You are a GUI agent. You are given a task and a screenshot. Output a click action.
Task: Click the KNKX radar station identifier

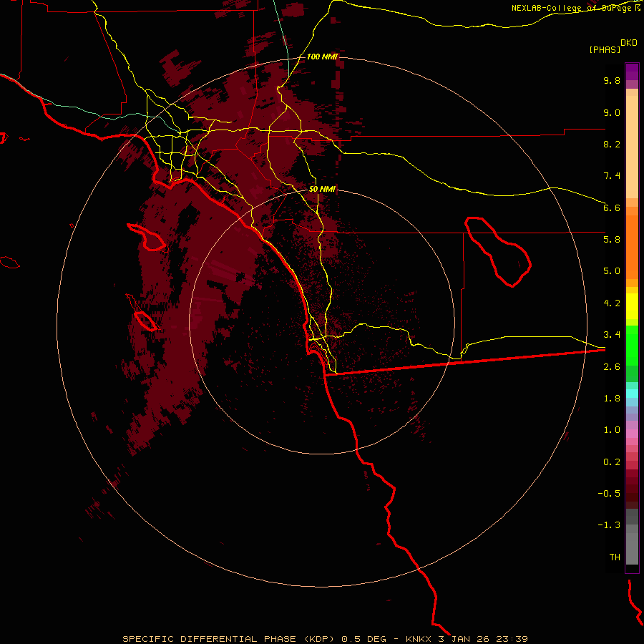pyautogui.click(x=418, y=639)
